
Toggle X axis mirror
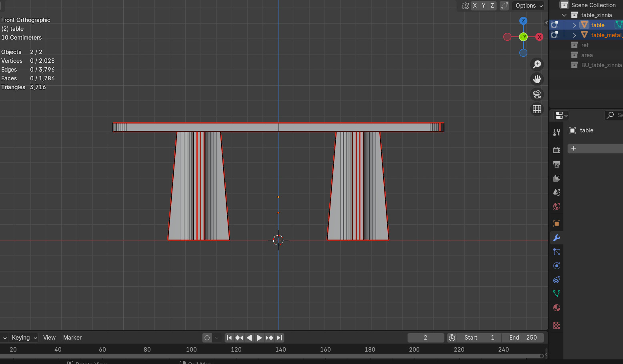[x=475, y=6]
